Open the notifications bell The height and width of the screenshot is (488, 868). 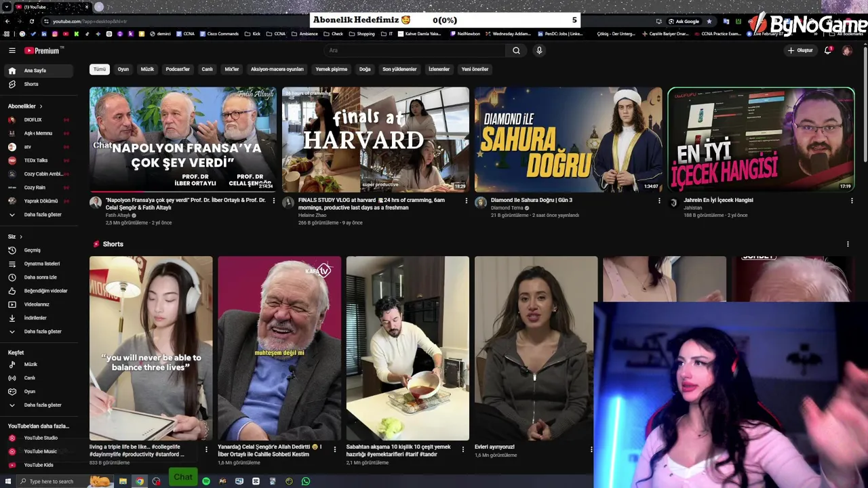click(827, 50)
